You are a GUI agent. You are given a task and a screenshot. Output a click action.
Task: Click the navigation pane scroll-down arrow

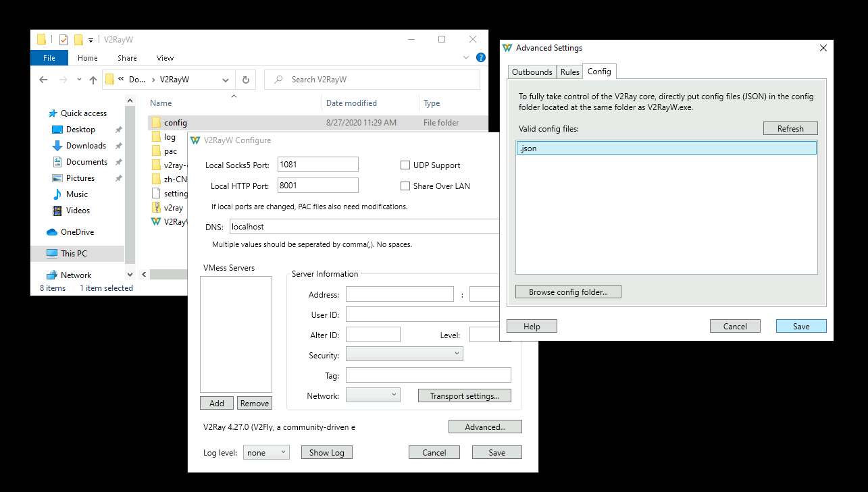pyautogui.click(x=130, y=275)
